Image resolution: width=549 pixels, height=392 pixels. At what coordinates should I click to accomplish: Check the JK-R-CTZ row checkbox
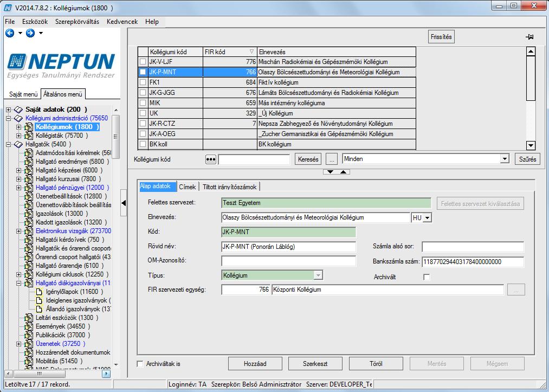(x=143, y=123)
